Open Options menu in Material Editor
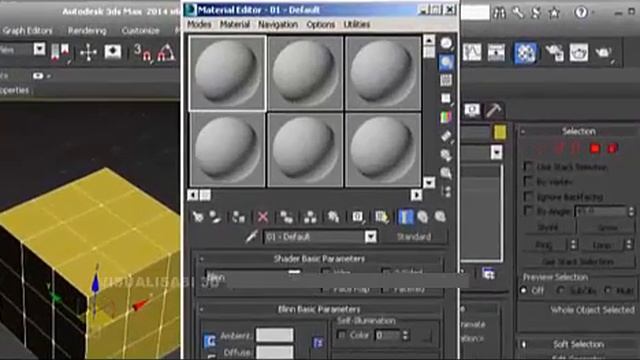This screenshot has width=640, height=360. pyautogui.click(x=320, y=24)
